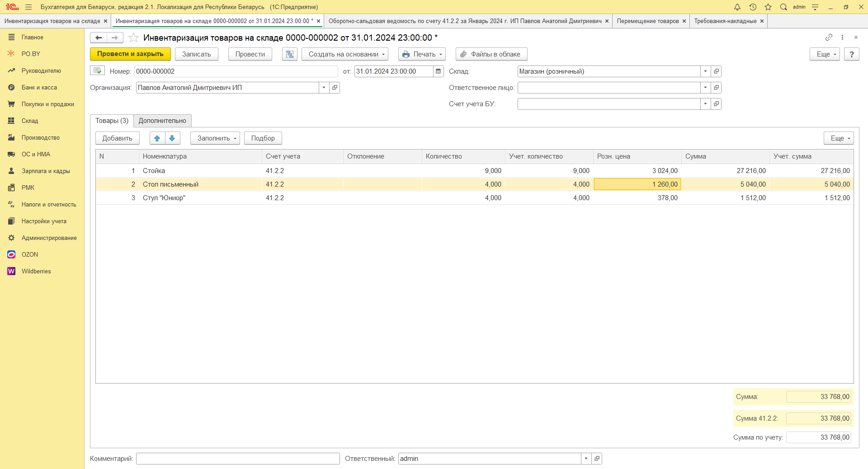The image size is (868, 469).
Task: Show document postings icon button
Action: tap(290, 54)
